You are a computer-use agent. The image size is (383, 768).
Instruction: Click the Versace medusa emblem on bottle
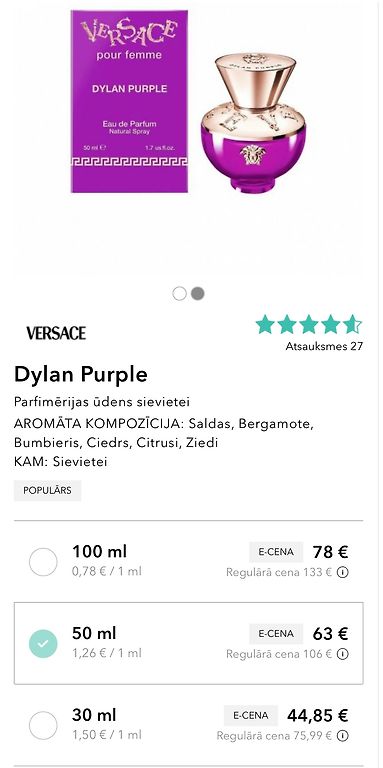click(x=253, y=155)
